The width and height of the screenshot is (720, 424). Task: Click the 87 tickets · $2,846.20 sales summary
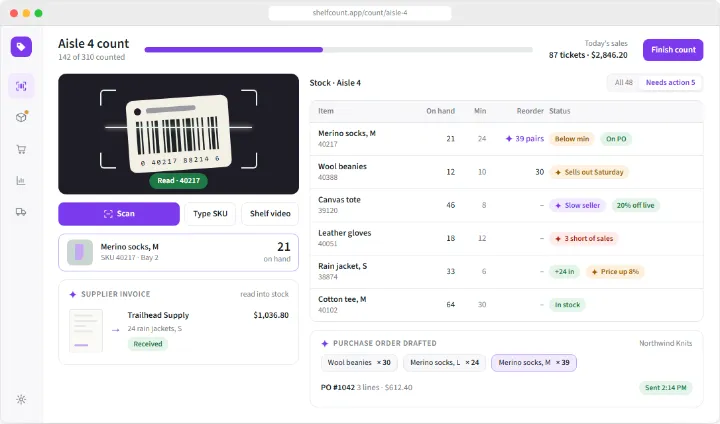pyautogui.click(x=588, y=55)
